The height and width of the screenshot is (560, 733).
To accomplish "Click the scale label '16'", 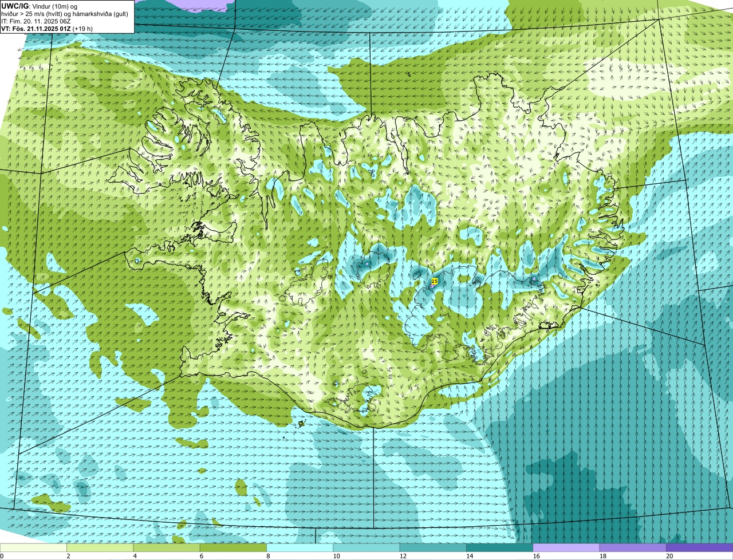I will point(537,556).
